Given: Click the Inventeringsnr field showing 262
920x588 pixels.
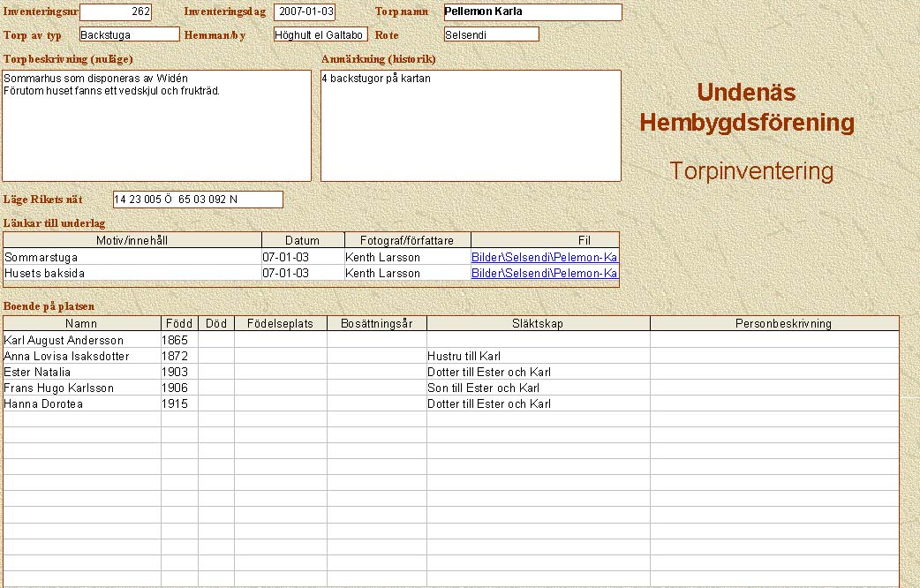Looking at the screenshot, I should pos(115,12).
